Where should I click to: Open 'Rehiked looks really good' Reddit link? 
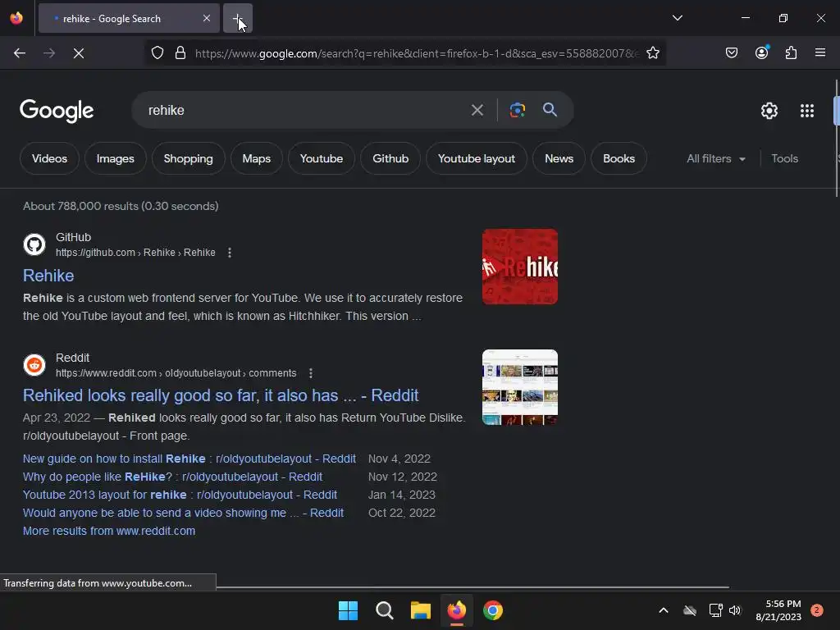coord(220,395)
